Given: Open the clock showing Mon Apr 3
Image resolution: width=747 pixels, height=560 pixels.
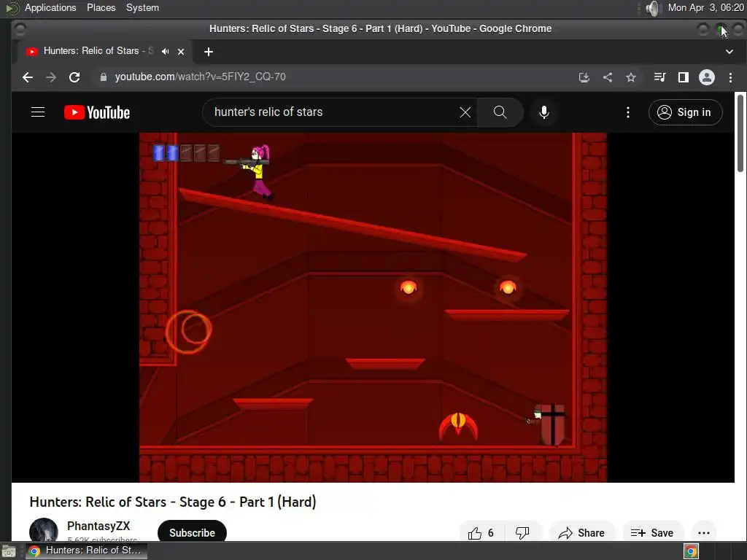Looking at the screenshot, I should point(705,7).
